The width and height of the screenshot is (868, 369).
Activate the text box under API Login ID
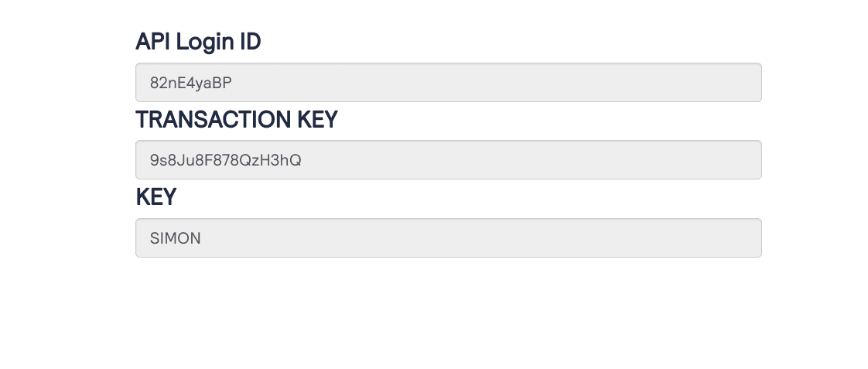click(449, 83)
